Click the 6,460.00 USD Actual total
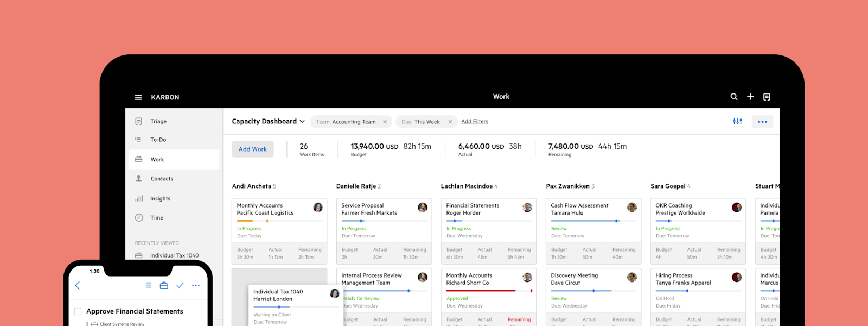This screenshot has height=326, width=868. 481,146
